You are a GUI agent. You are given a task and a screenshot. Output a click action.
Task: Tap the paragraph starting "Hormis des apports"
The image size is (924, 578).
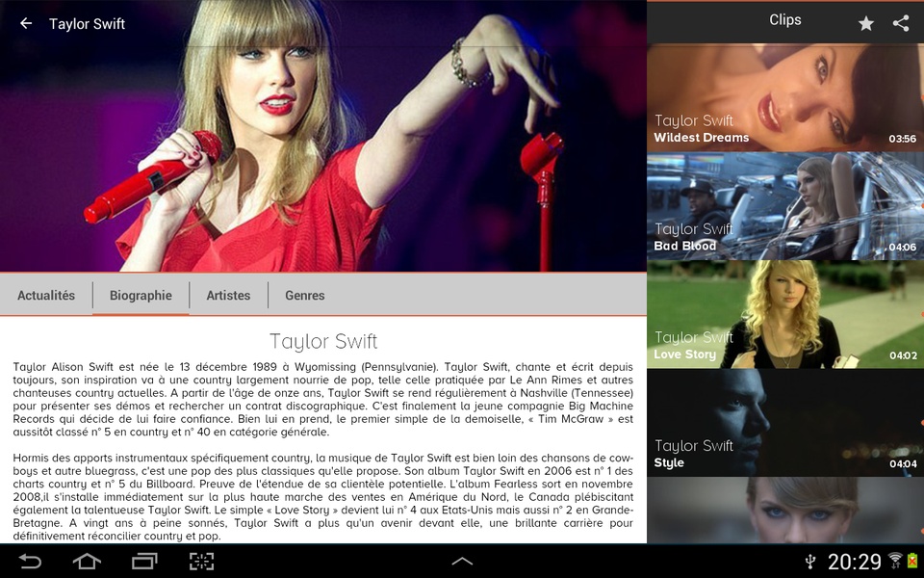click(323, 497)
